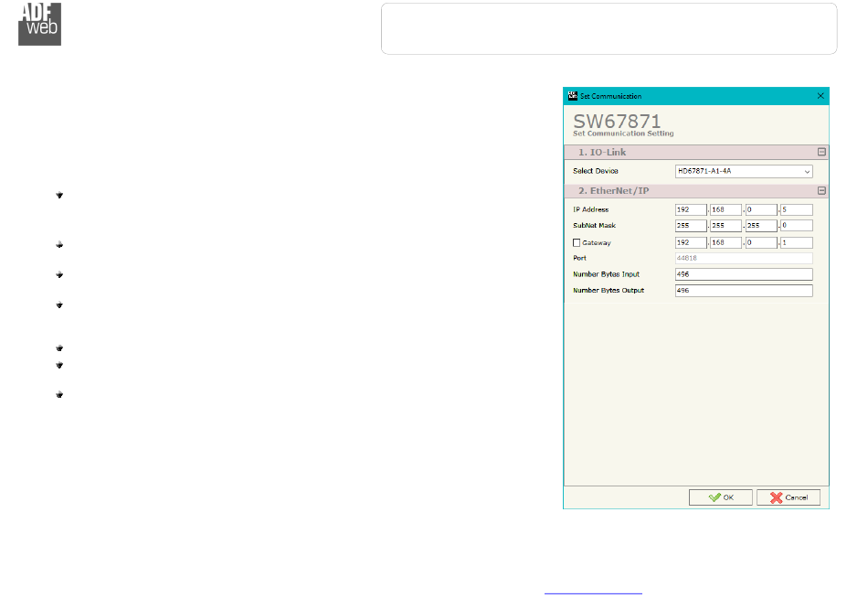Click the disabled Port field 44818

(744, 258)
